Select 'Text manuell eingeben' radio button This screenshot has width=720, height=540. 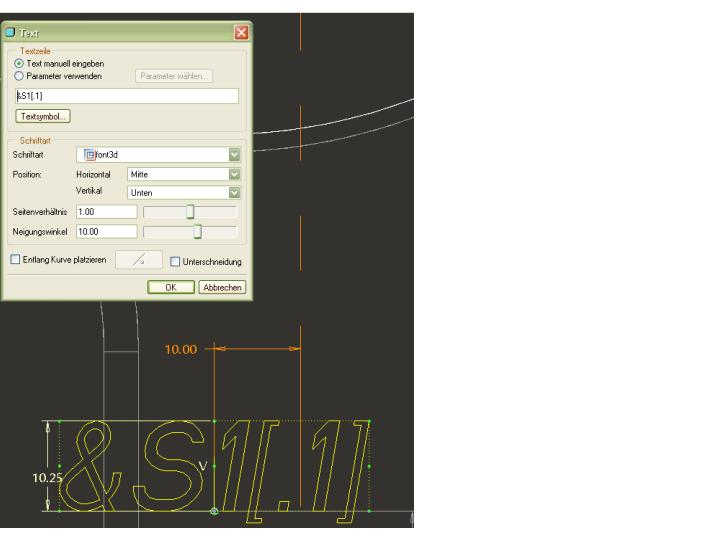(19, 63)
